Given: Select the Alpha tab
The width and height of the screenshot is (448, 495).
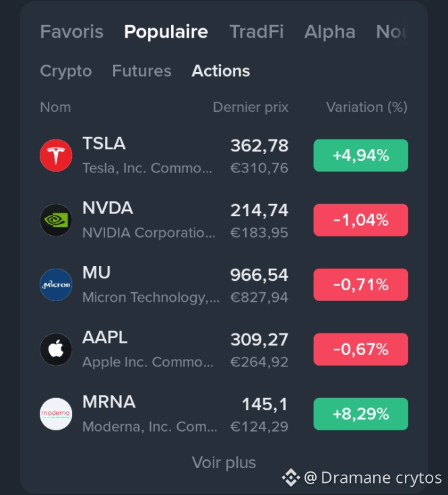Looking at the screenshot, I should click(329, 32).
